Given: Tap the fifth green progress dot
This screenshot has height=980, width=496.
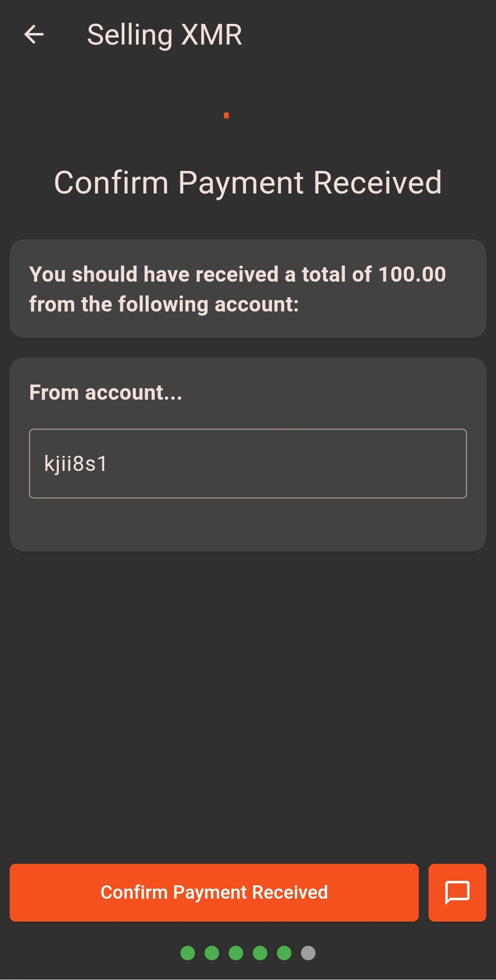Looking at the screenshot, I should tap(284, 953).
